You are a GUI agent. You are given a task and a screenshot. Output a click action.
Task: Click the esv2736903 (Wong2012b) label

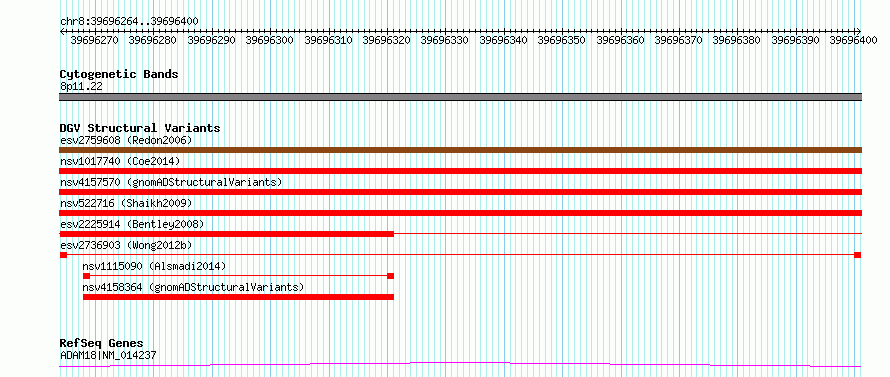click(126, 245)
